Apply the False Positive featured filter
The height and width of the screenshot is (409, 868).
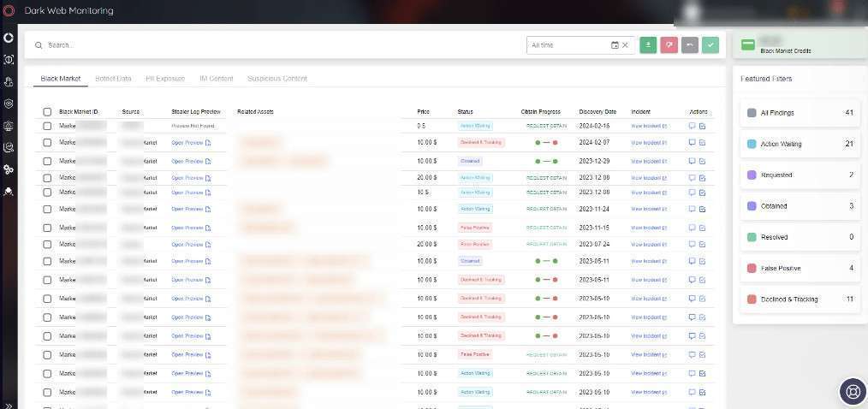(800, 268)
